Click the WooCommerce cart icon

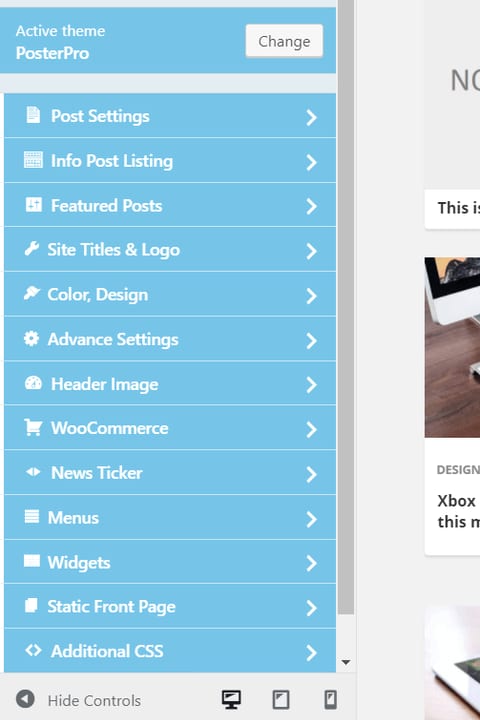(x=33, y=427)
